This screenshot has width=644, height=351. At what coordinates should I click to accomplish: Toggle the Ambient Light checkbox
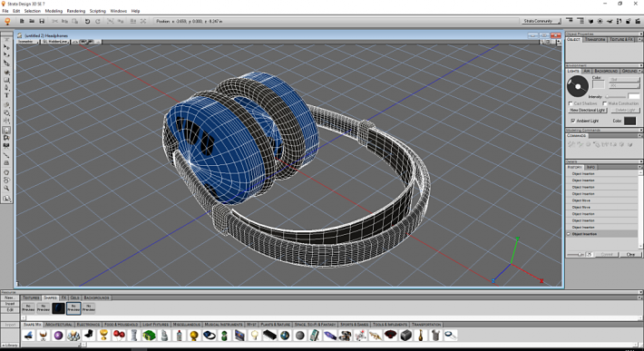click(573, 121)
